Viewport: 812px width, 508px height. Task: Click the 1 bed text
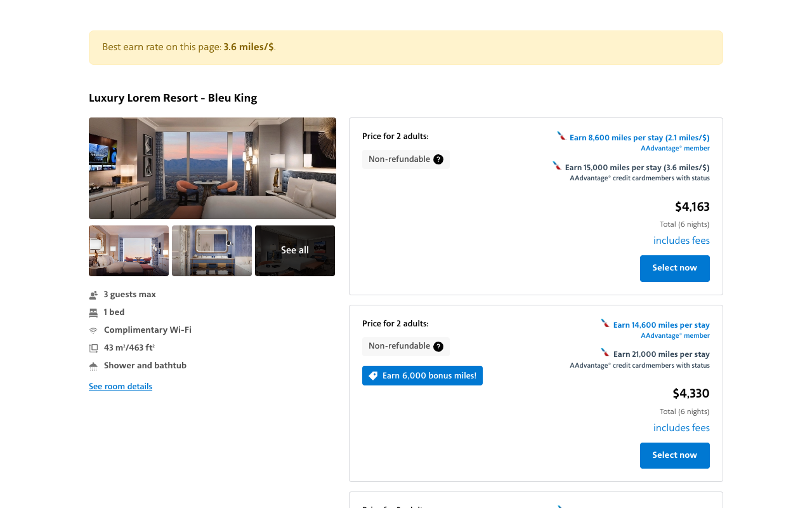tap(114, 312)
